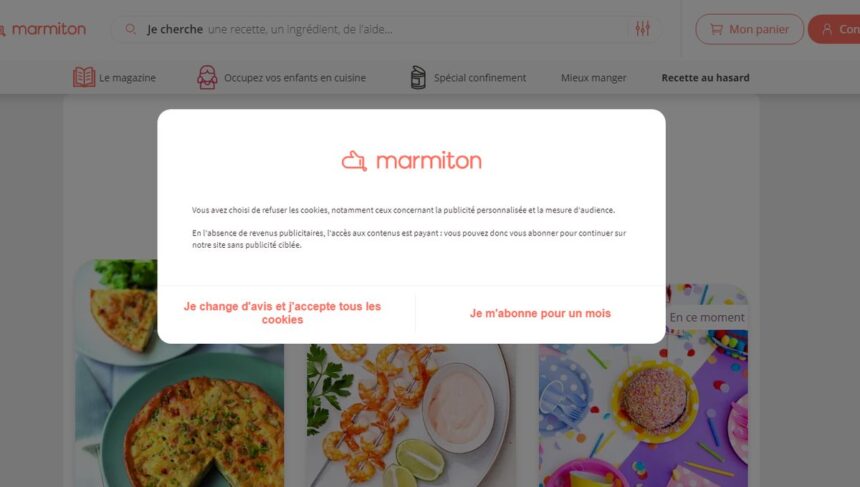Open the shrimp skewers recipe photo
The image size is (860, 487).
pos(411,415)
